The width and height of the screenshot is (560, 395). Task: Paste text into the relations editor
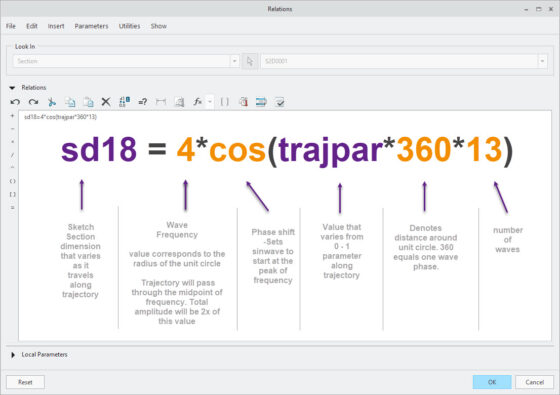(88, 102)
